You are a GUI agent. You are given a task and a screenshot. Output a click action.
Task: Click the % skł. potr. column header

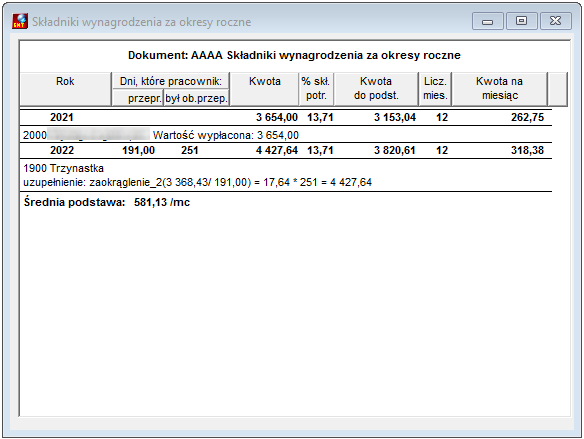(316, 89)
